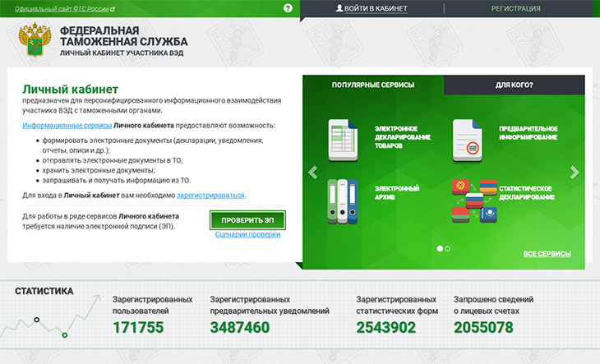Click the Предварительное информирование label

coord(528,132)
